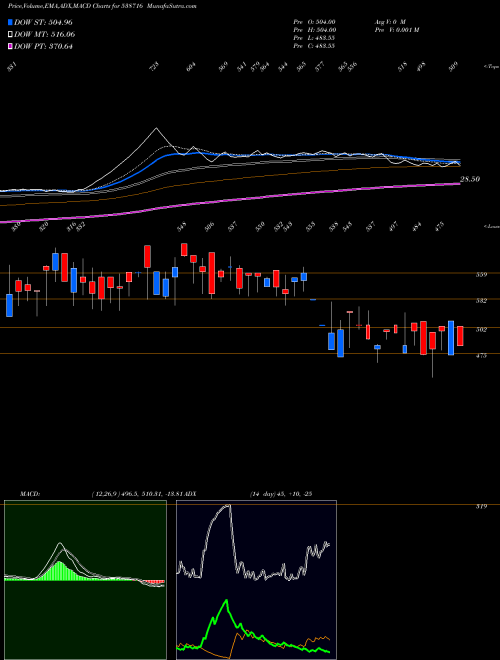Click the 532 price level label
Screen dimensions: 500x660
481,301
